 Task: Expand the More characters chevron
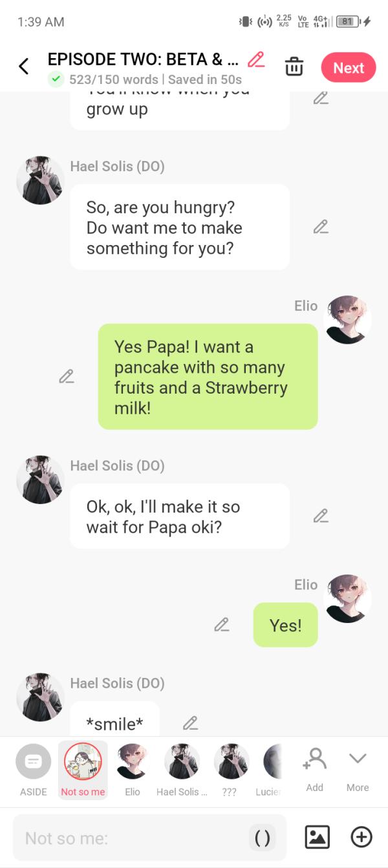click(x=358, y=768)
